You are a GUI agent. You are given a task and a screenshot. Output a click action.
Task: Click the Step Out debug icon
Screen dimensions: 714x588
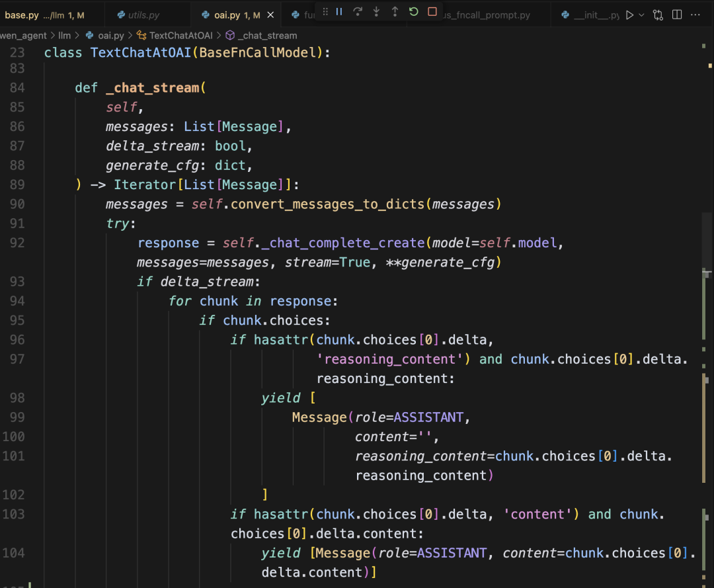click(x=395, y=12)
